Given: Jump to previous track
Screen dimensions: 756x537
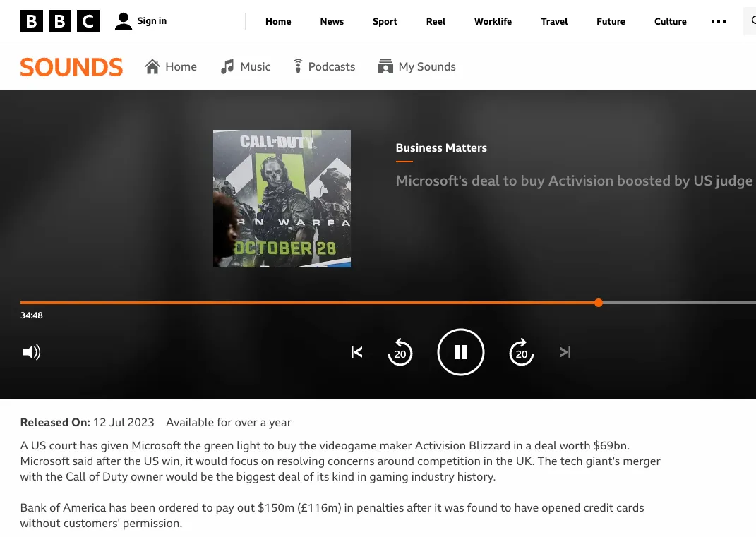Looking at the screenshot, I should tap(357, 352).
